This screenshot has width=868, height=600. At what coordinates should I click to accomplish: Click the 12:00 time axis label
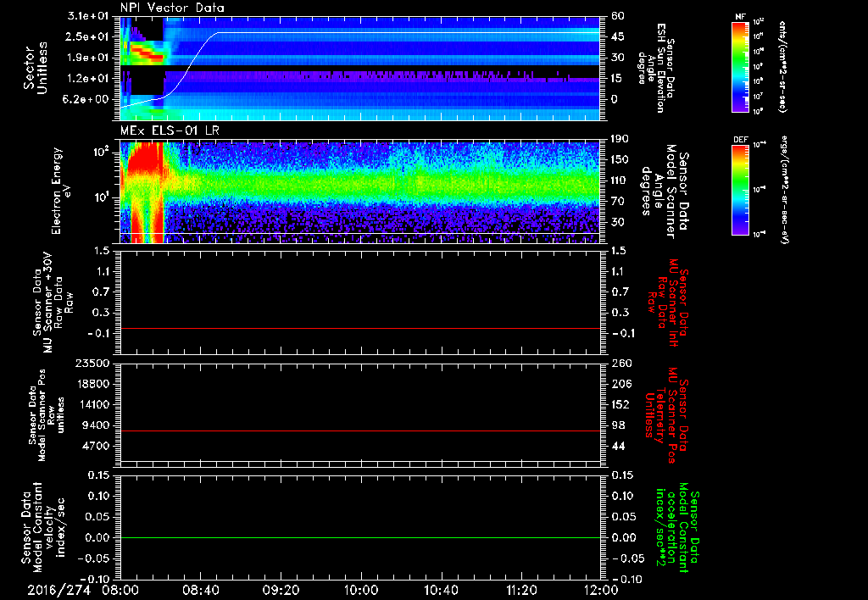(601, 590)
